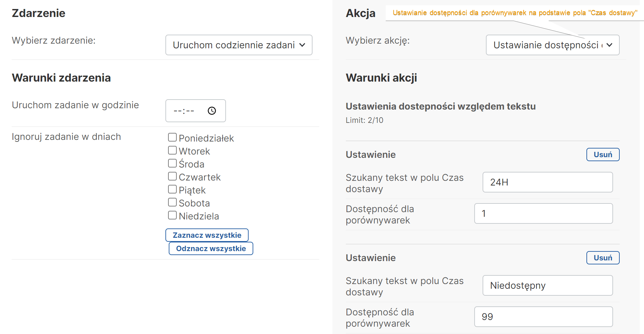Mark the Sobota checkbox
This screenshot has width=644, height=334.
[172, 202]
